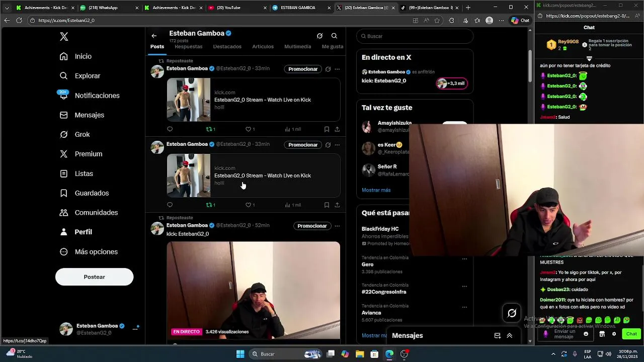Click Promocionar on the 52min post
This screenshot has height=362, width=644.
[x=312, y=226]
